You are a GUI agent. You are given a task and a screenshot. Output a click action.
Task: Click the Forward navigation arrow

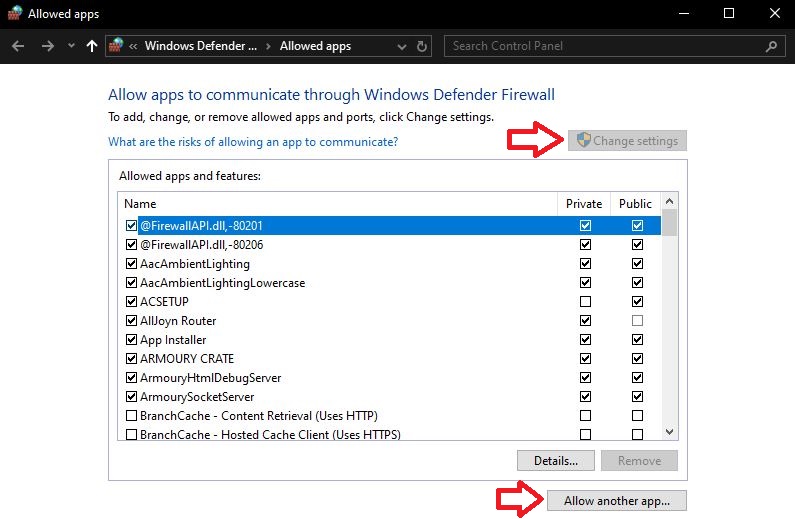click(x=47, y=46)
